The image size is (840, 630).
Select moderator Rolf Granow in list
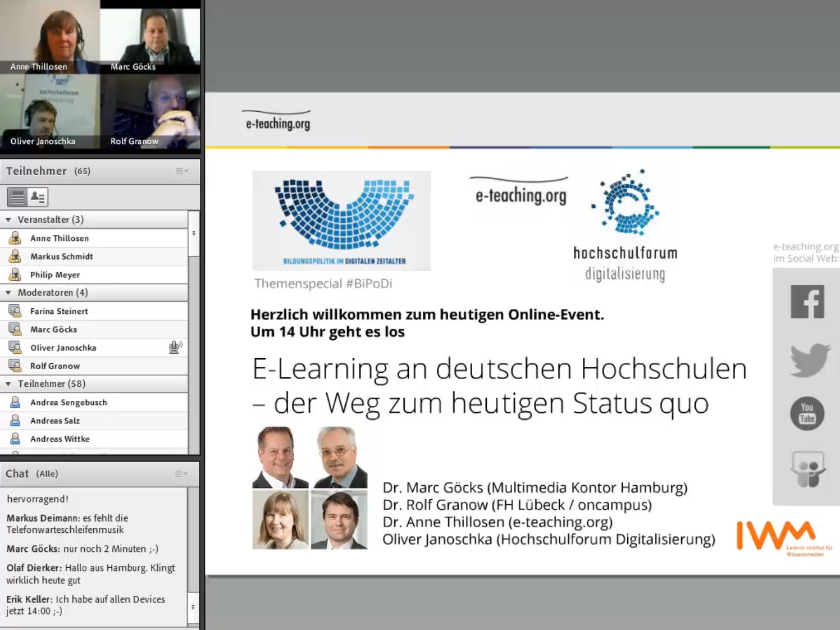94,366
